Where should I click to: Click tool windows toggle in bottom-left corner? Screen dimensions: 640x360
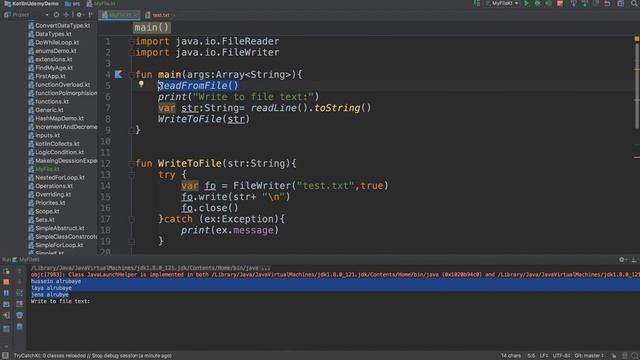click(5, 356)
